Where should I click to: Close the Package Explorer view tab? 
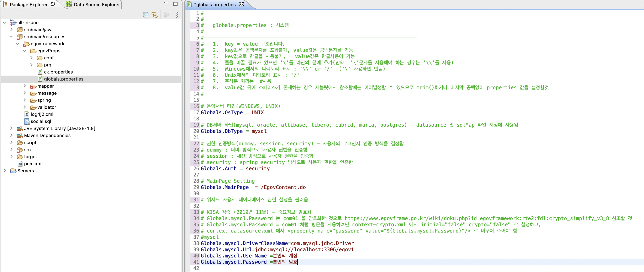(x=53, y=4)
